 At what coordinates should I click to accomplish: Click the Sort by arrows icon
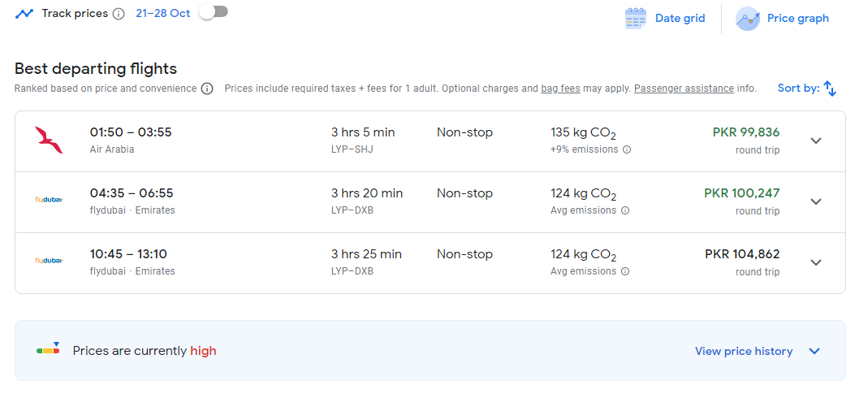pos(830,89)
